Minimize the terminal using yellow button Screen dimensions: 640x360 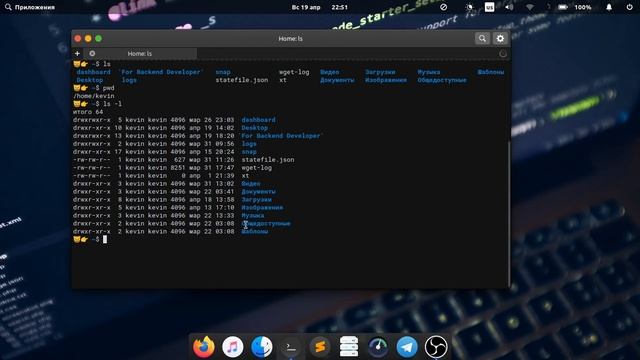point(88,38)
